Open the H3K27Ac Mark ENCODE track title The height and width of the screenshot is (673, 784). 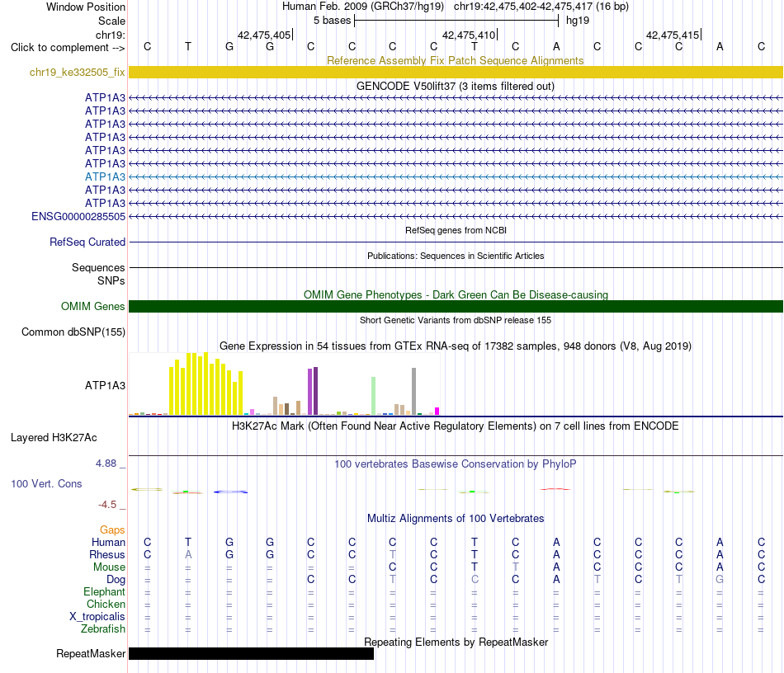(x=455, y=426)
